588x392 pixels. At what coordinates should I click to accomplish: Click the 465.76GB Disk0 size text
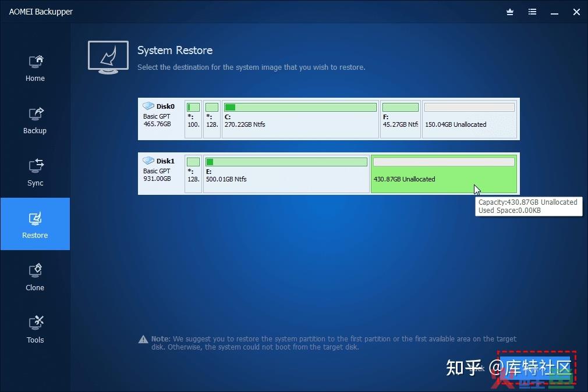[x=157, y=124]
